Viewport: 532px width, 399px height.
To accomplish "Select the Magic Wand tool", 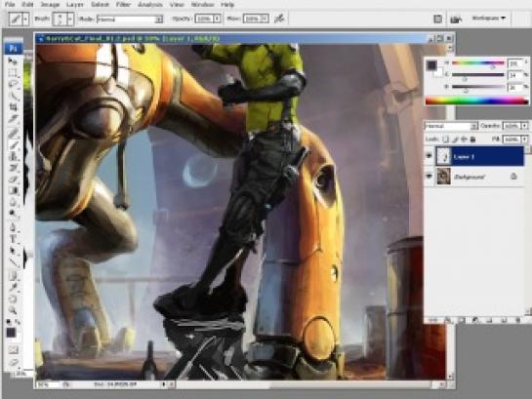I will 13,96.
